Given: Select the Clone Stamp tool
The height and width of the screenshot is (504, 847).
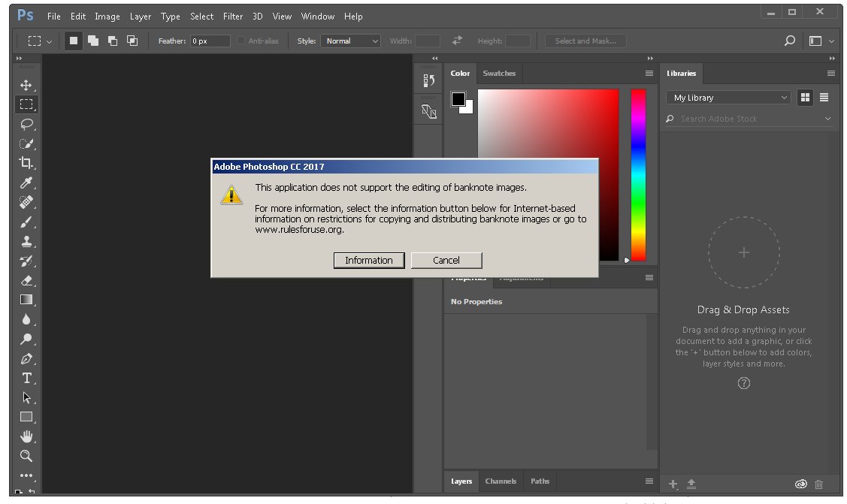Looking at the screenshot, I should click(26, 241).
